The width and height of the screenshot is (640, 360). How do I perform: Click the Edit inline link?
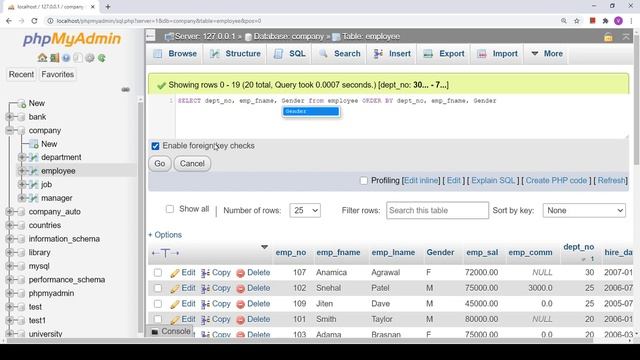[x=421, y=180]
